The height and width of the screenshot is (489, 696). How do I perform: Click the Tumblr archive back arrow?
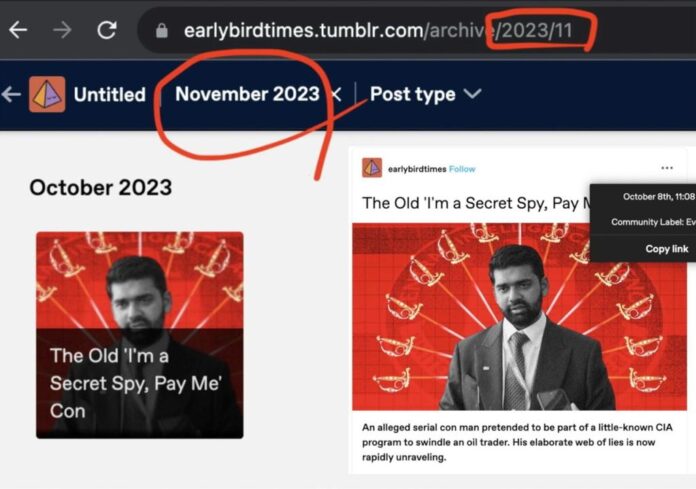[11, 95]
